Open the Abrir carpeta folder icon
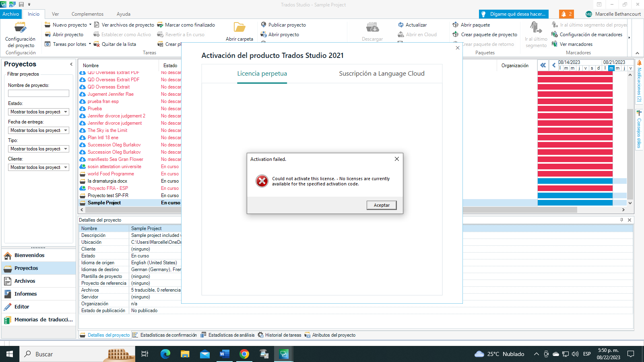This screenshot has height=362, width=644. [x=239, y=27]
